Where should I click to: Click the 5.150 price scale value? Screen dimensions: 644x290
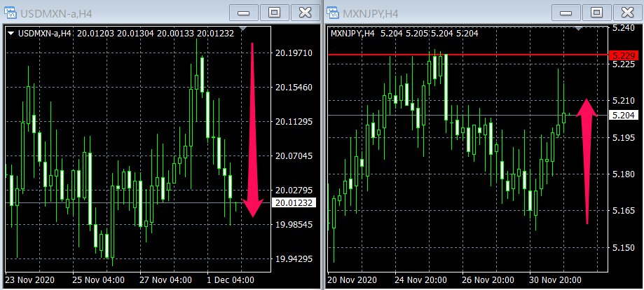click(x=624, y=248)
